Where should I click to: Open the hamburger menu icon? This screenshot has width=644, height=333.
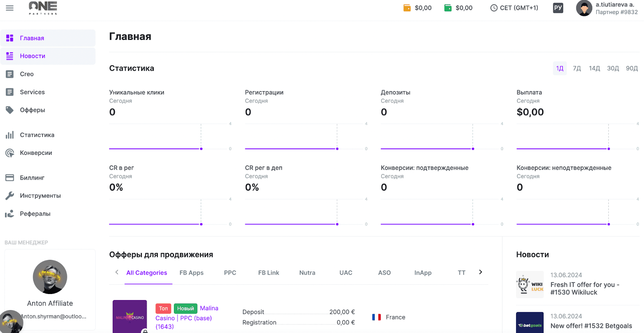[x=10, y=8]
